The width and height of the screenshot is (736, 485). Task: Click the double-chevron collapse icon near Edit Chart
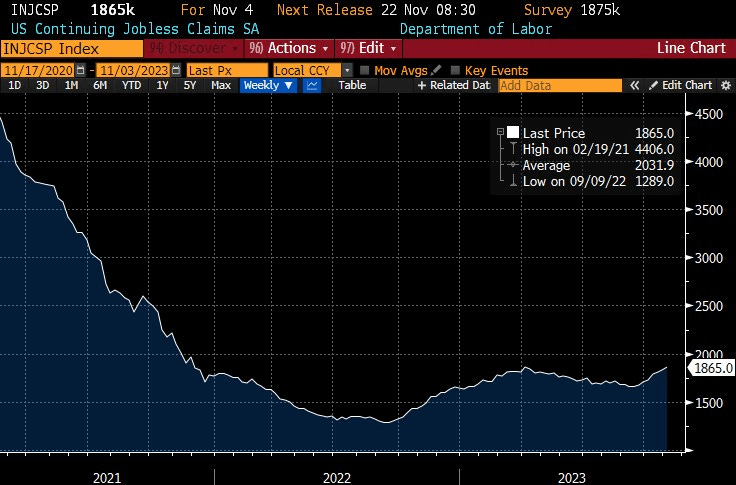[x=634, y=86]
